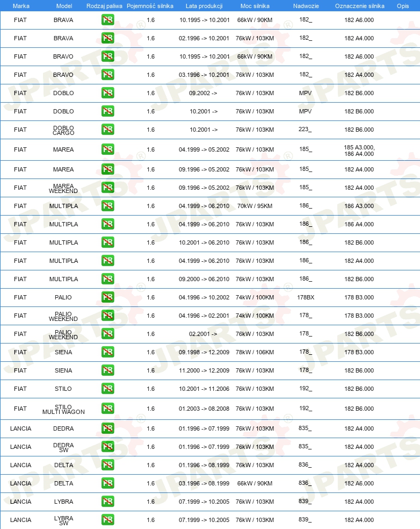Click petrol fuel icon in Brava 66kW row
420x529 pixels.
107,20
